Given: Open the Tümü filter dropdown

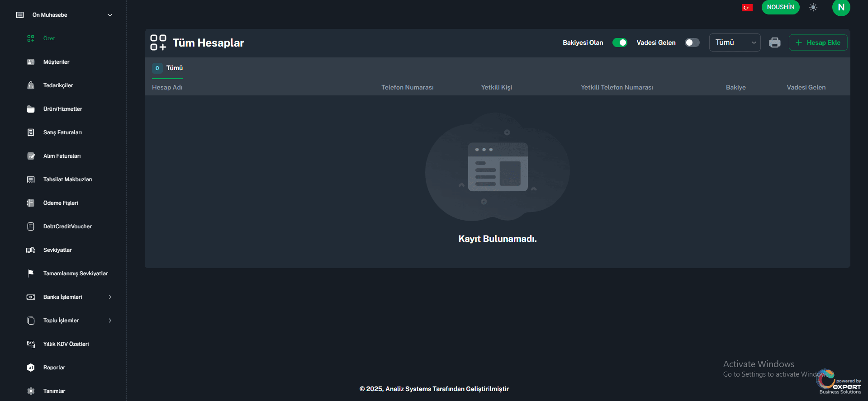Looking at the screenshot, I should [x=735, y=42].
